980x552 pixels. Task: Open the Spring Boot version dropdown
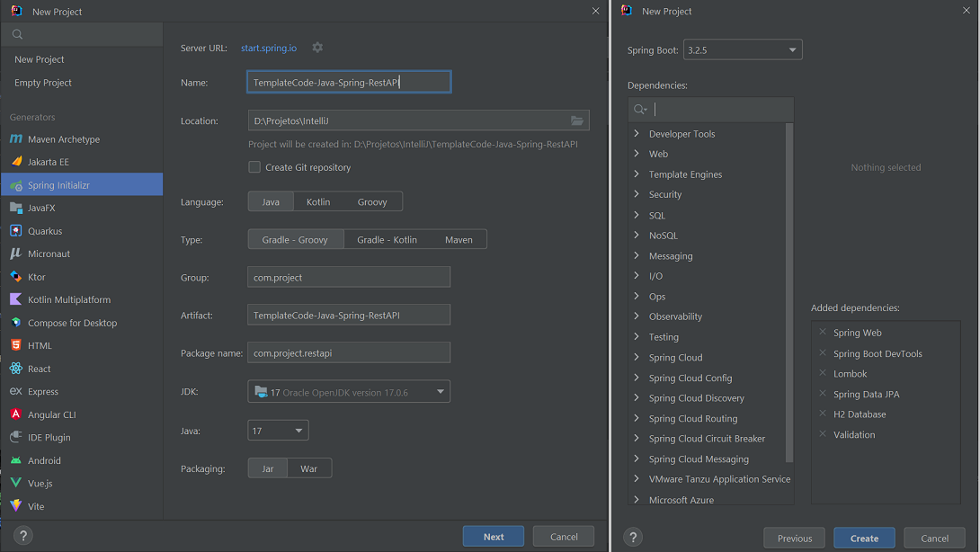click(x=743, y=49)
